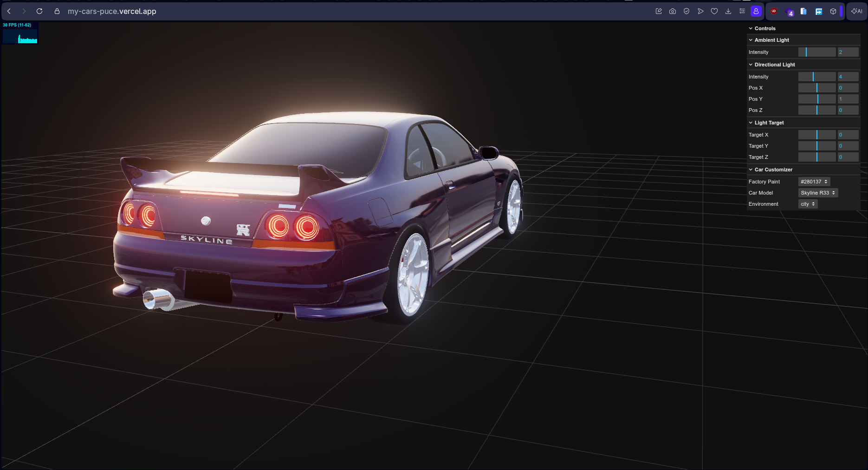The width and height of the screenshot is (868, 470).
Task: Click the Target Y value field
Action: point(848,146)
